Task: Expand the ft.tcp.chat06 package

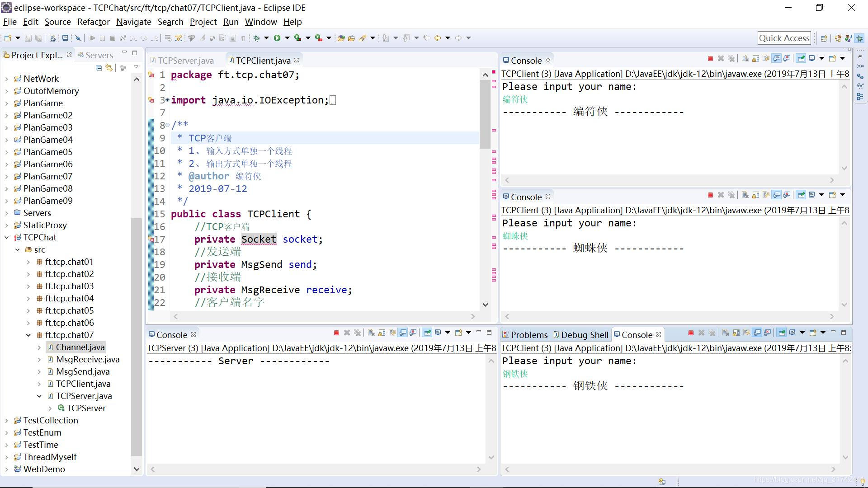Action: click(x=28, y=323)
